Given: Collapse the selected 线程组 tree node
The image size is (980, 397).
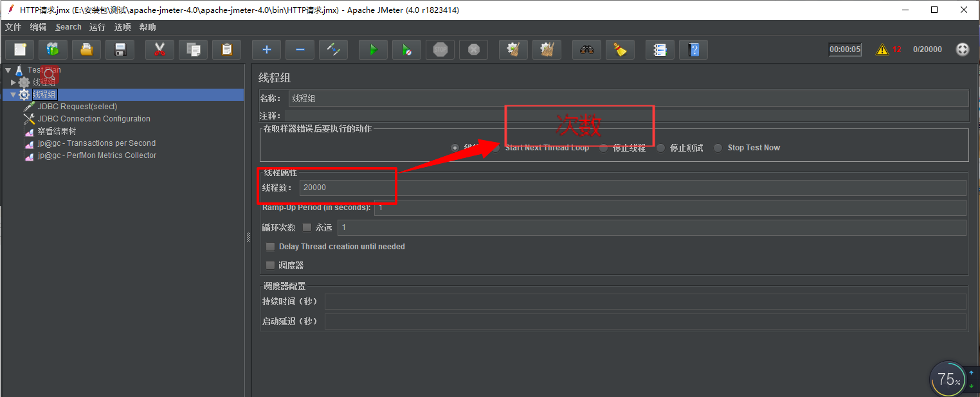Looking at the screenshot, I should point(13,95).
